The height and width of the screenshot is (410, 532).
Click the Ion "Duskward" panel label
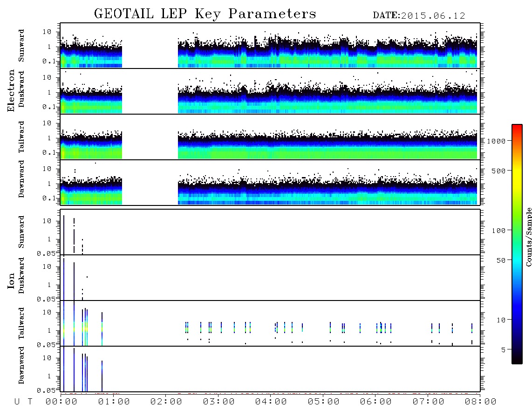click(x=21, y=275)
